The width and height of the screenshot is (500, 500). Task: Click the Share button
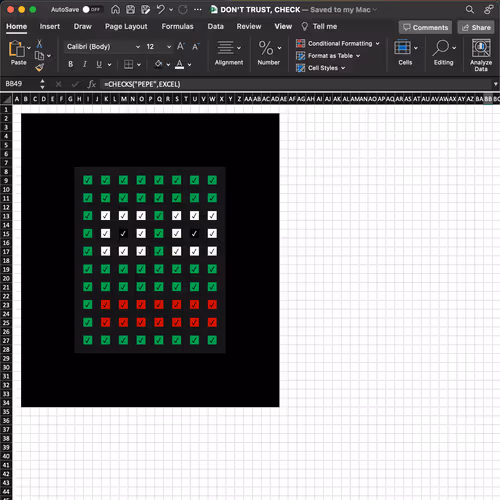(x=476, y=27)
